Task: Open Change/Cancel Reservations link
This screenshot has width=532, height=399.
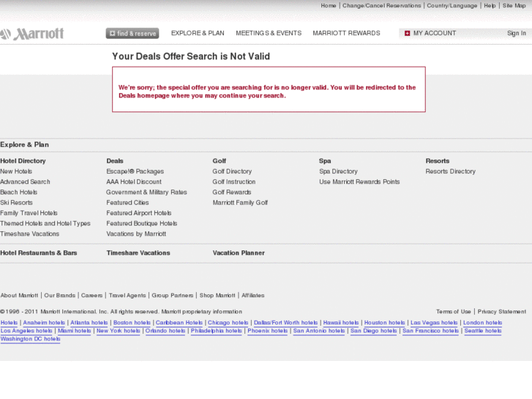Action: 382,6
